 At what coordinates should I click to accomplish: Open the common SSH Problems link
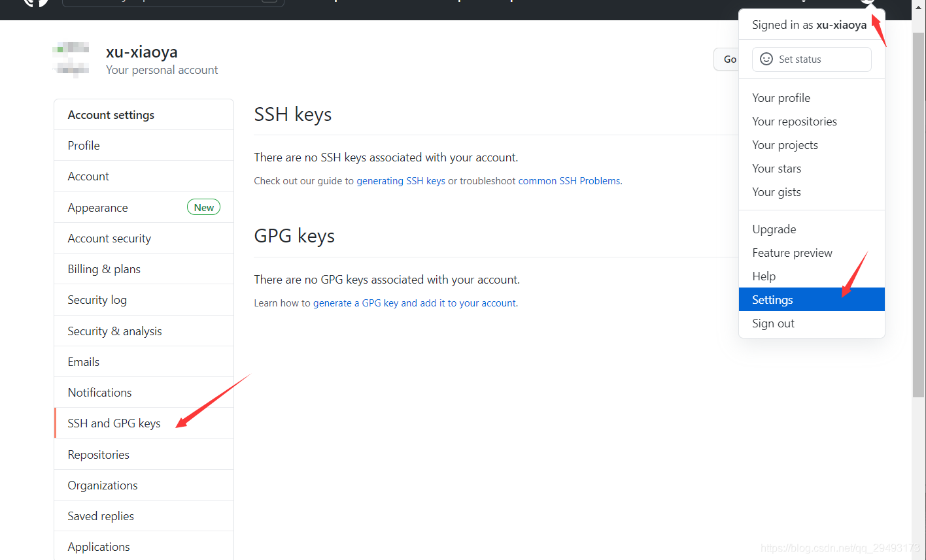(x=569, y=181)
